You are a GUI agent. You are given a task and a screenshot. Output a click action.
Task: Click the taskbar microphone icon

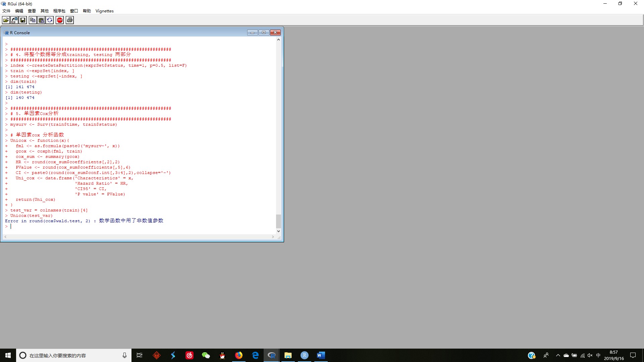(124, 355)
